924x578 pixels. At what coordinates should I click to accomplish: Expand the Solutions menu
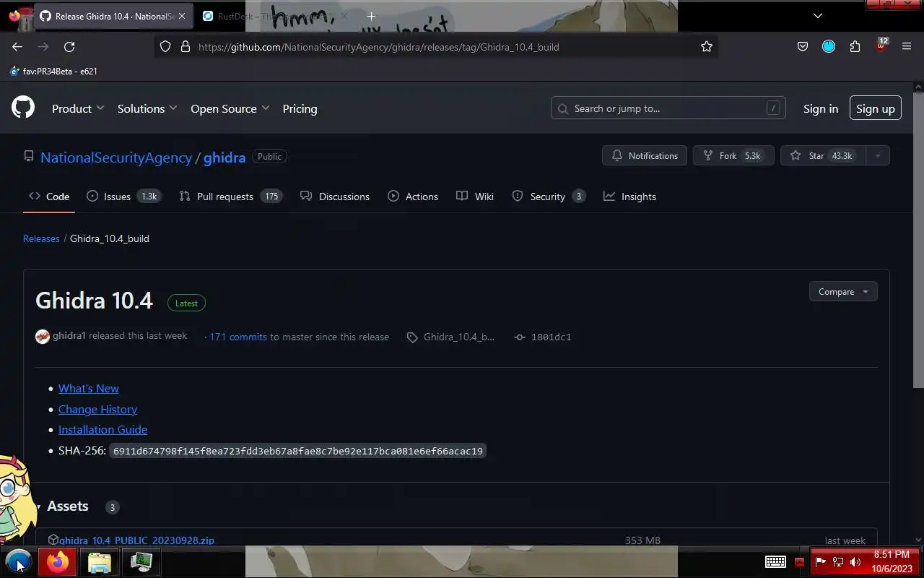147,108
